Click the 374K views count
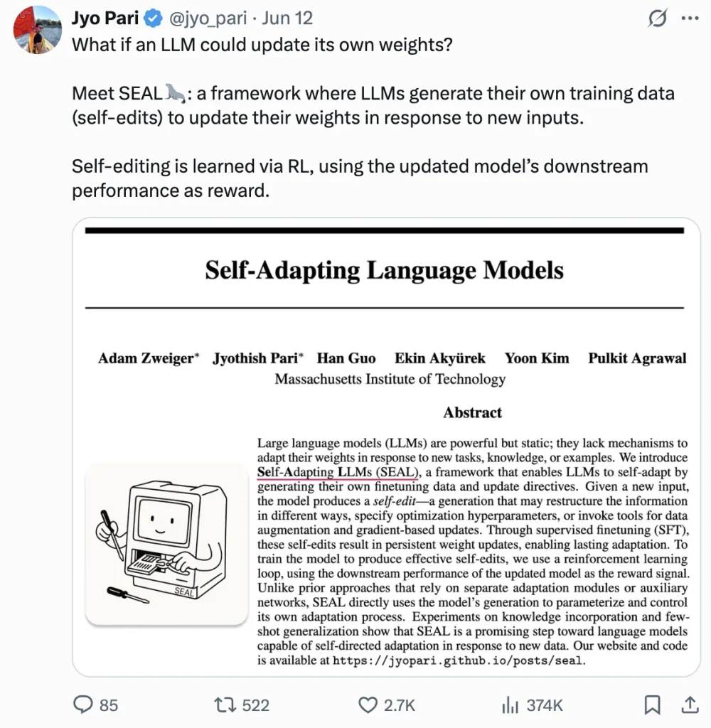This screenshot has width=711, height=728. (545, 705)
